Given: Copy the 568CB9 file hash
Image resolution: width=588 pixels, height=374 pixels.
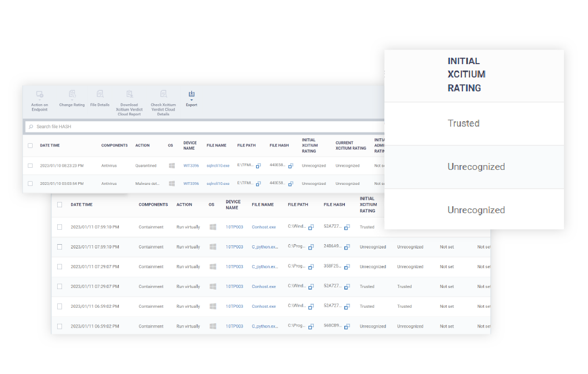Looking at the screenshot, I should click(x=347, y=326).
